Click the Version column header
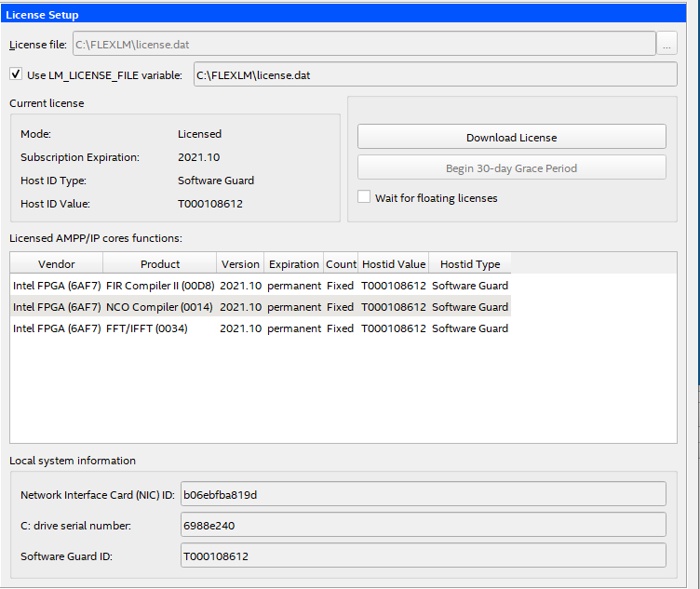Image resolution: width=700 pixels, height=589 pixels. coord(240,264)
